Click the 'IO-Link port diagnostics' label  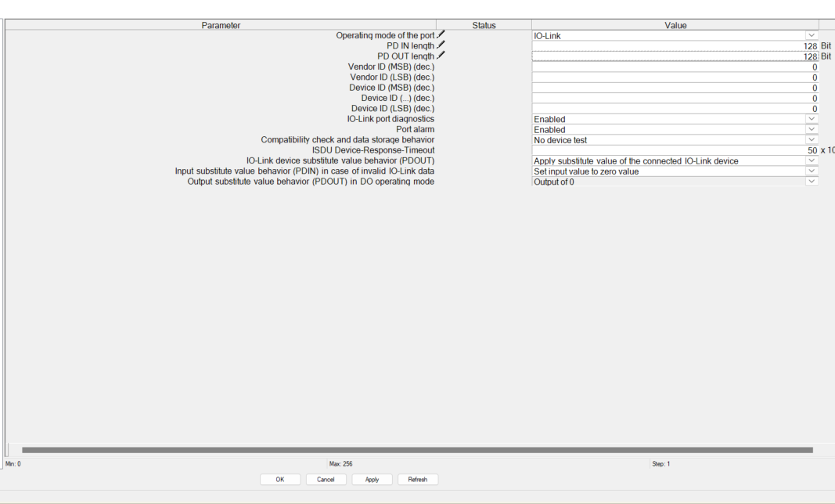tap(391, 119)
